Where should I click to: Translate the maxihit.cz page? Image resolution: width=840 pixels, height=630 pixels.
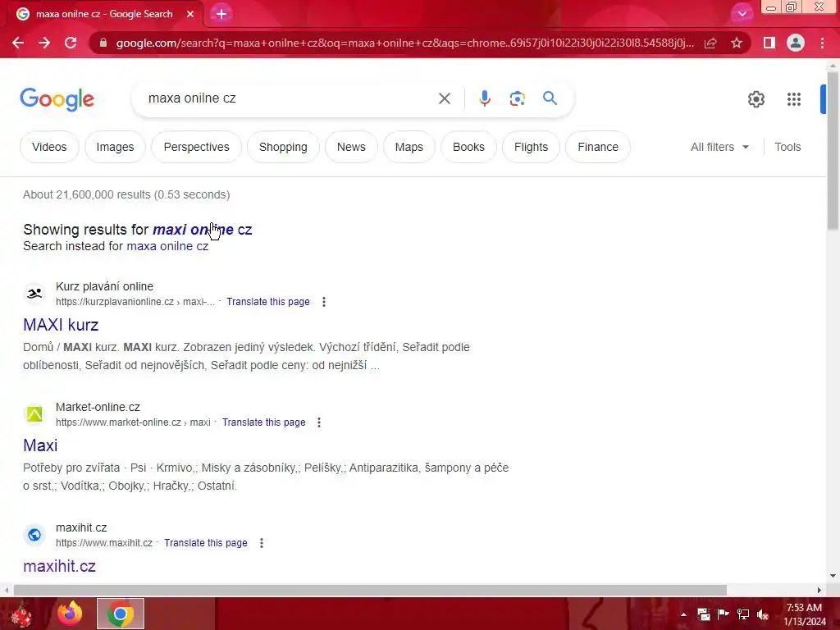pyautogui.click(x=206, y=543)
